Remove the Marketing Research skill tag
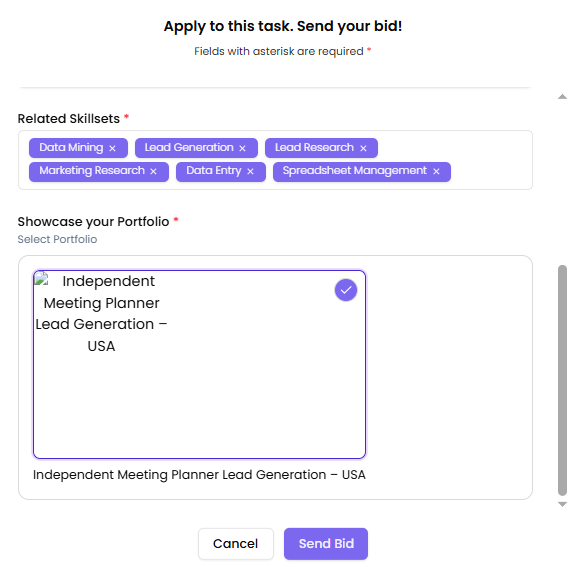This screenshot has height=569, width=567. 153,171
